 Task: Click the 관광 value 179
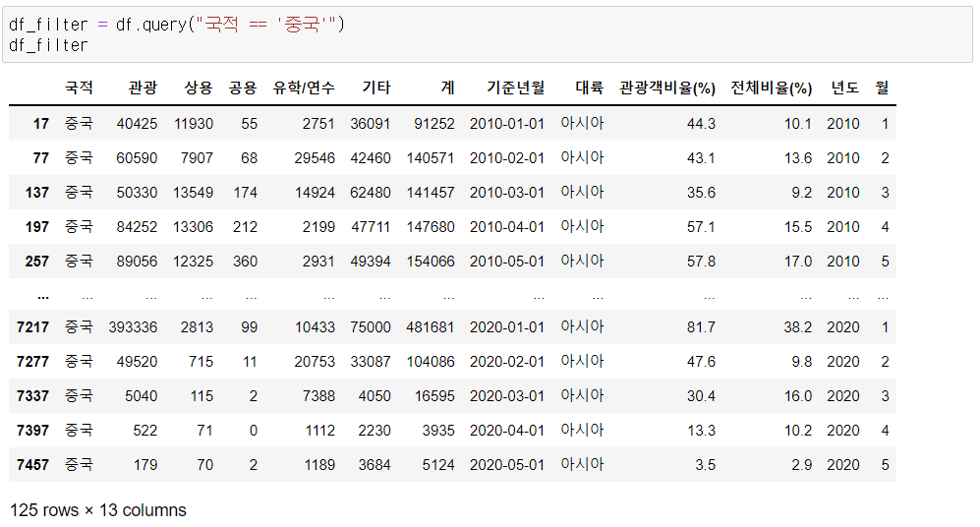tap(145, 464)
